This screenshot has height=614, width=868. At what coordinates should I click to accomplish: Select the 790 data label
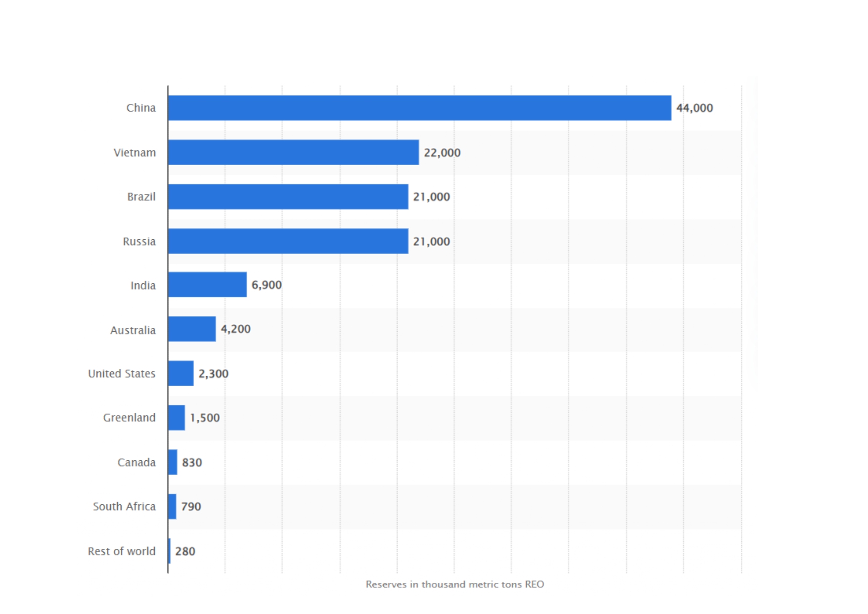191,507
